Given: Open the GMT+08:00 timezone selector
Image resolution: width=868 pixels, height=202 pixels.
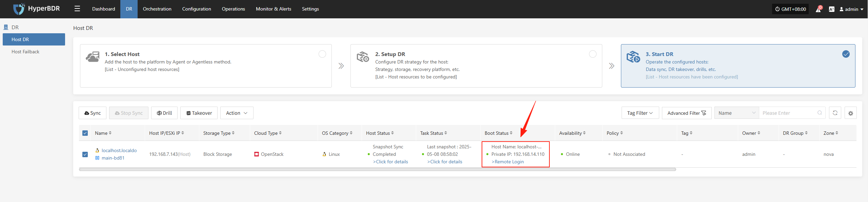Looking at the screenshot, I should 790,9.
